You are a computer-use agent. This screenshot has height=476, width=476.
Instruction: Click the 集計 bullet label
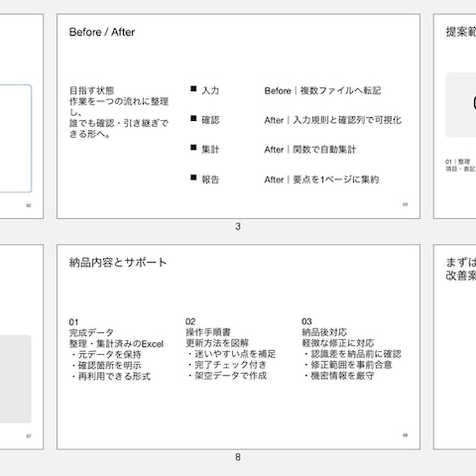tap(210, 150)
